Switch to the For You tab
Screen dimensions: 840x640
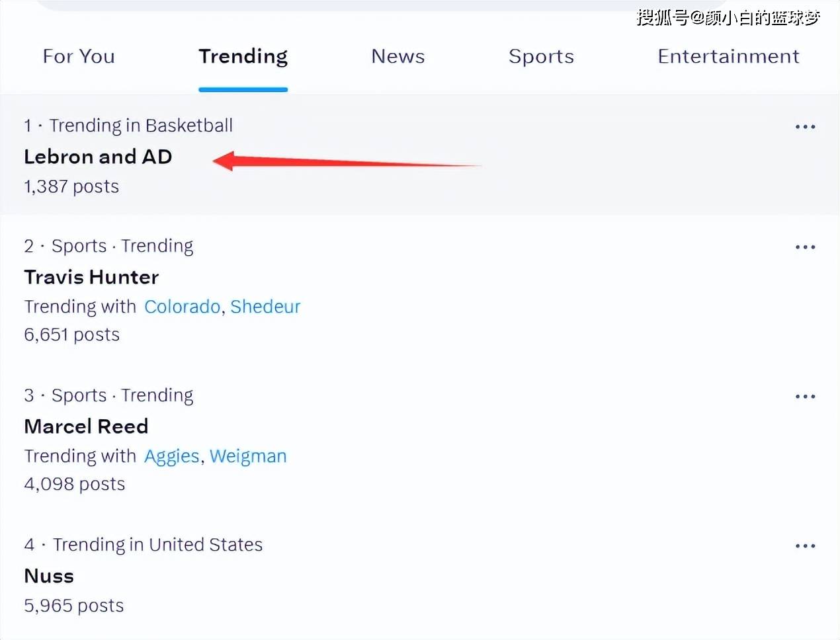[79, 57]
